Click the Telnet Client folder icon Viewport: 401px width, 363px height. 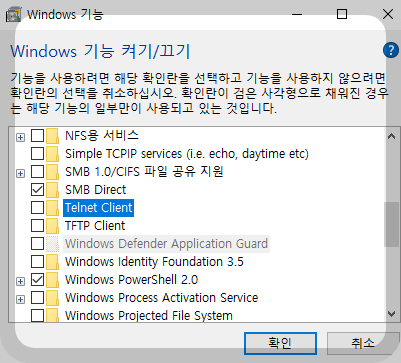[52, 208]
